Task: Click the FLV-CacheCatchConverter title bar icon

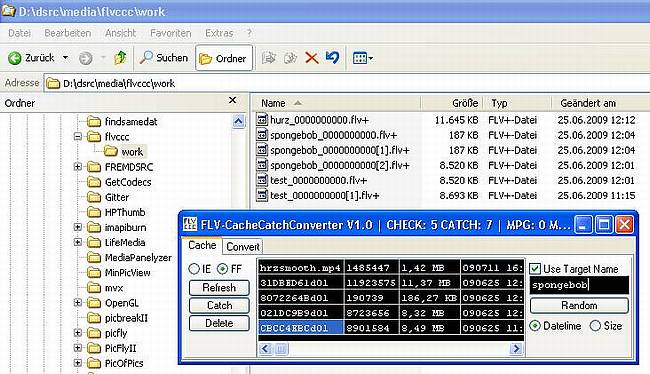Action: point(190,224)
